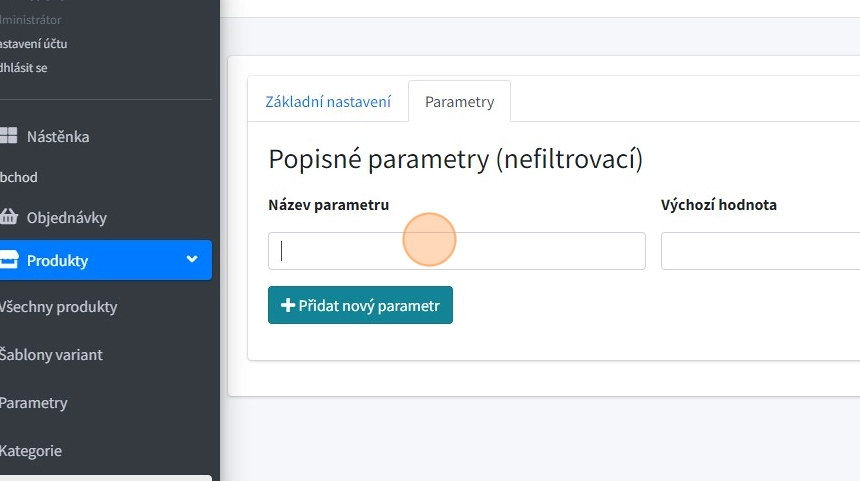Image resolution: width=860 pixels, height=481 pixels.
Task: Navigate to Kategorie in the sidebar
Action: pyautogui.click(x=31, y=451)
